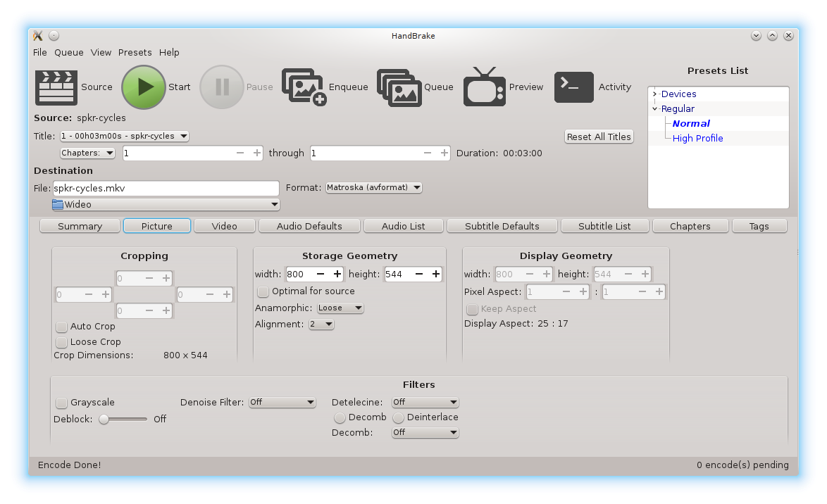827x504 pixels.
Task: Increase the ending chapter number
Action: (x=444, y=153)
